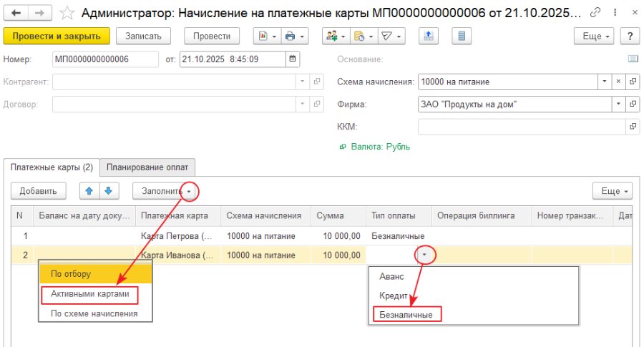Switch to the Платежные карты (2) tab
Viewport: 644px width, 347px height.
pos(52,167)
